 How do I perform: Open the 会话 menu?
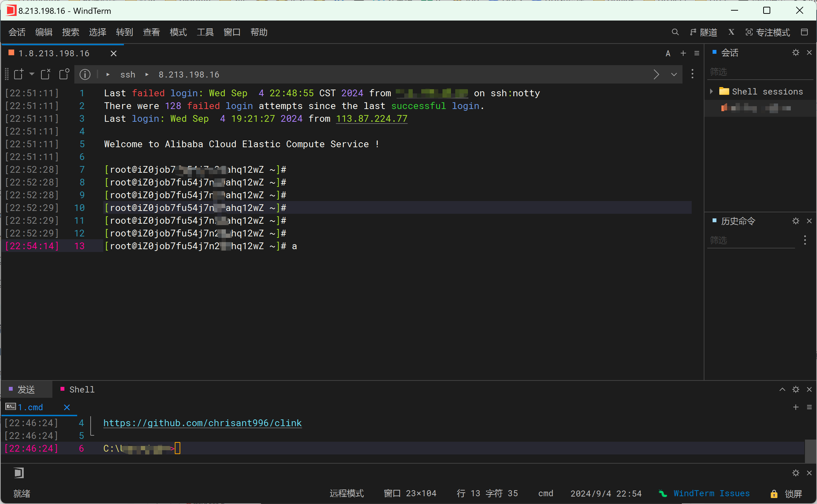17,32
